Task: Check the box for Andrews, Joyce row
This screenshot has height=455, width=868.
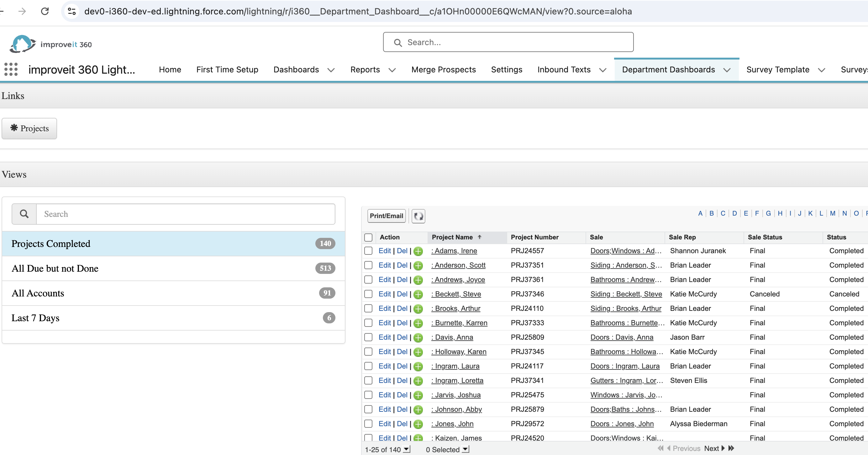Action: [x=368, y=280]
